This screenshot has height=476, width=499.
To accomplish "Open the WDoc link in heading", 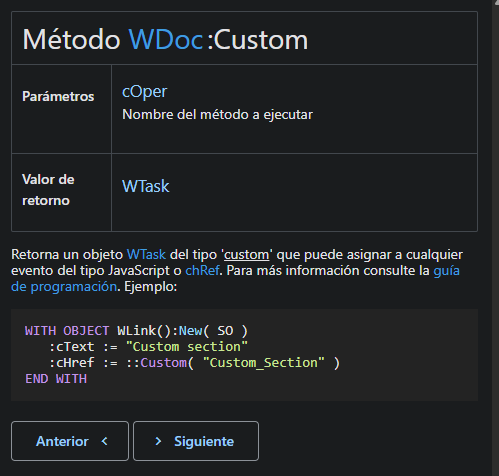I will 166,40.
